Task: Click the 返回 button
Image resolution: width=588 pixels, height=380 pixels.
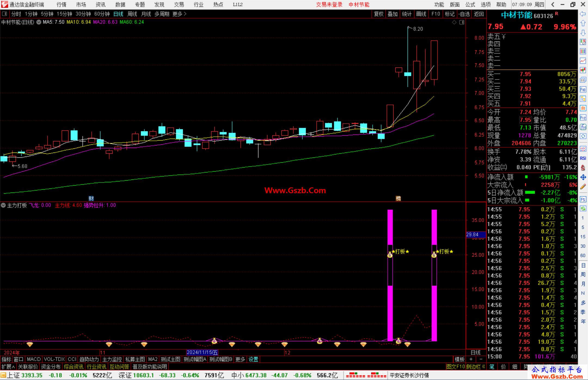Action: (x=479, y=14)
